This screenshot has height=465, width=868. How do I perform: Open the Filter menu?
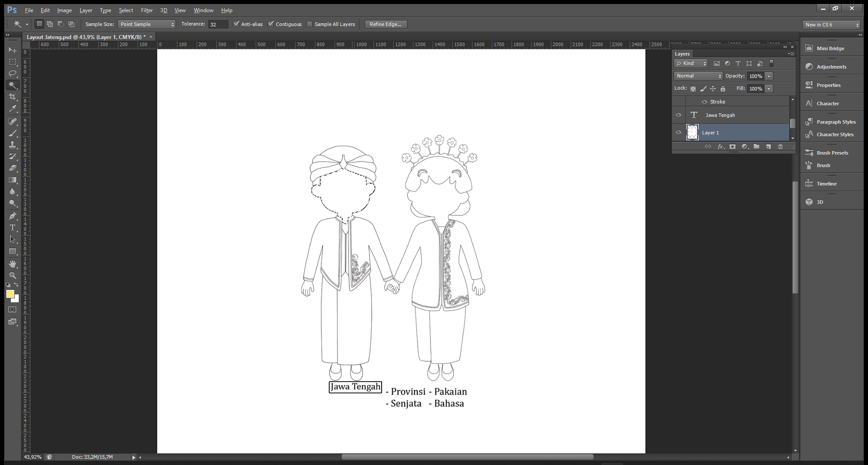point(146,10)
